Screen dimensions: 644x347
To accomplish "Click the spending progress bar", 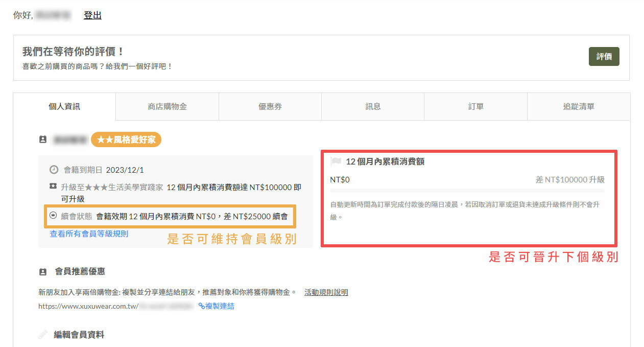I will pyautogui.click(x=467, y=191).
